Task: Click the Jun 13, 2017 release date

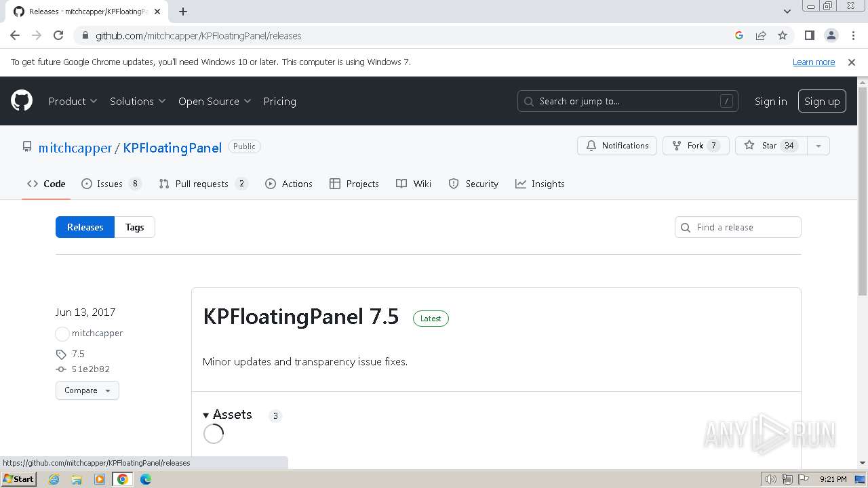Action: (x=85, y=312)
